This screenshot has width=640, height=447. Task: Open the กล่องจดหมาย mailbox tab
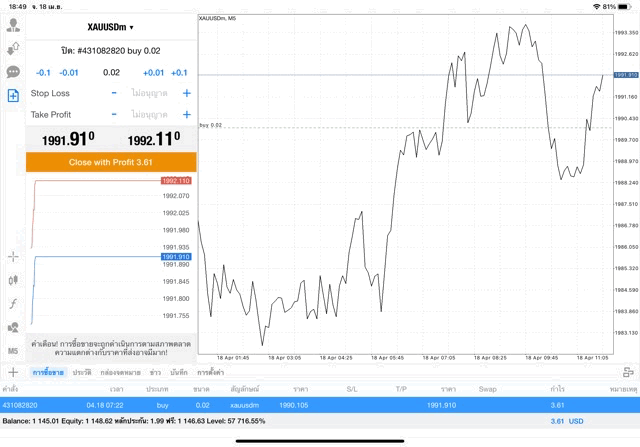tap(120, 372)
